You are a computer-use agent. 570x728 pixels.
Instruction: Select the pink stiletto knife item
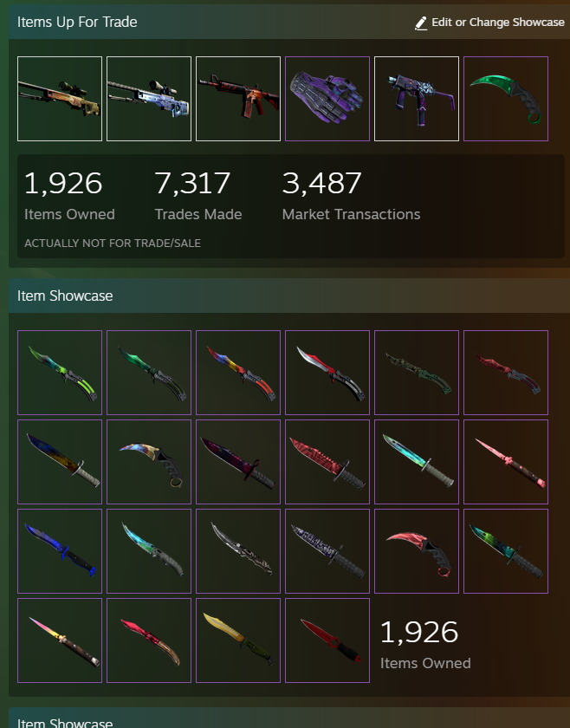(506, 461)
